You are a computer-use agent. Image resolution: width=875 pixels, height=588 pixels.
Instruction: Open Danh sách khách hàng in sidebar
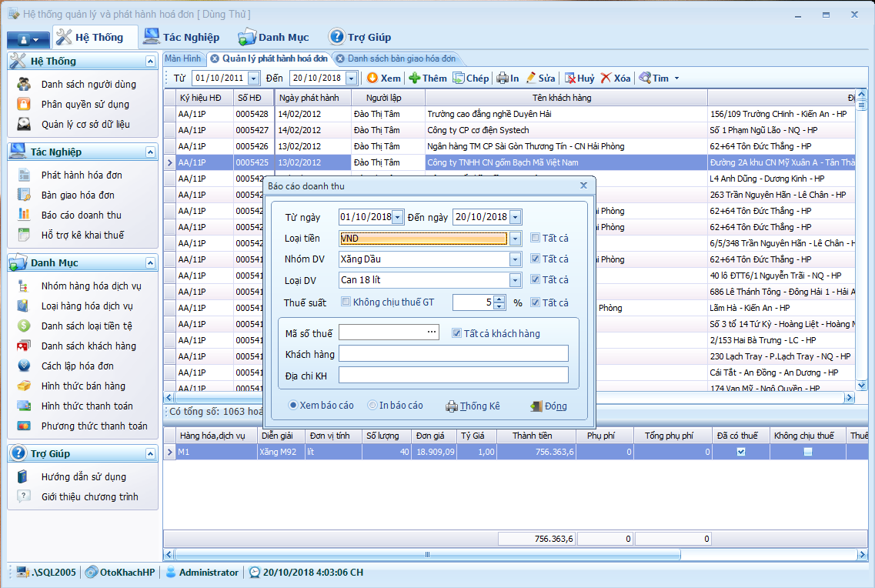(x=88, y=346)
